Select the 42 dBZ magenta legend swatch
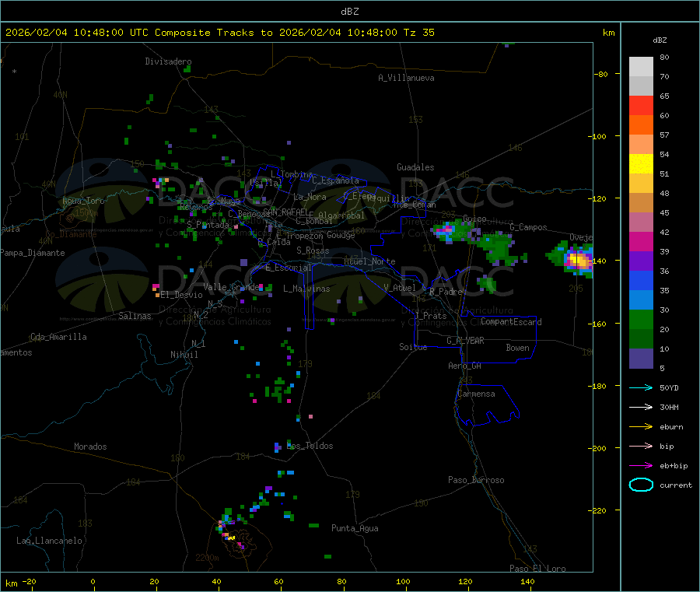 click(641, 241)
